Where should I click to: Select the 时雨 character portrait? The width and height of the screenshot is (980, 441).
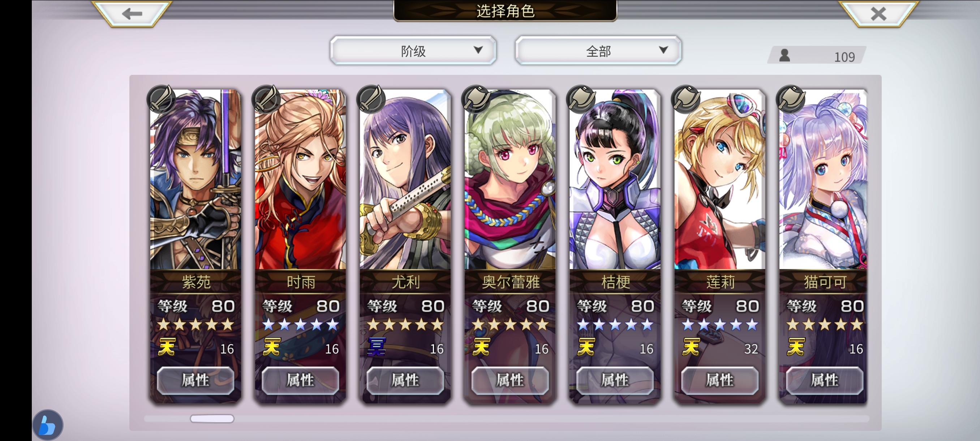(x=301, y=180)
